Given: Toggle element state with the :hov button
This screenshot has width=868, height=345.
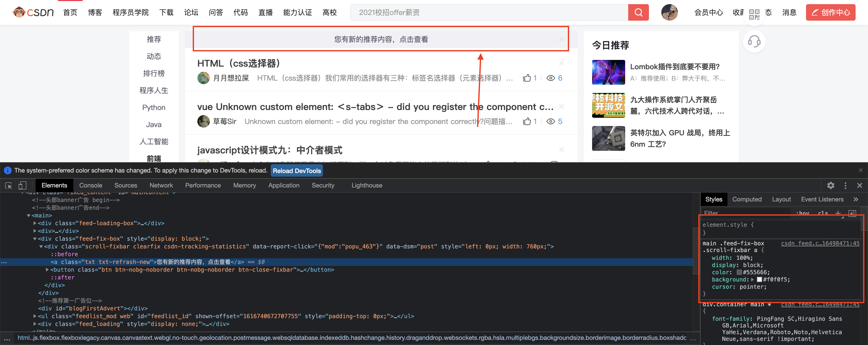Looking at the screenshot, I should click(803, 214).
